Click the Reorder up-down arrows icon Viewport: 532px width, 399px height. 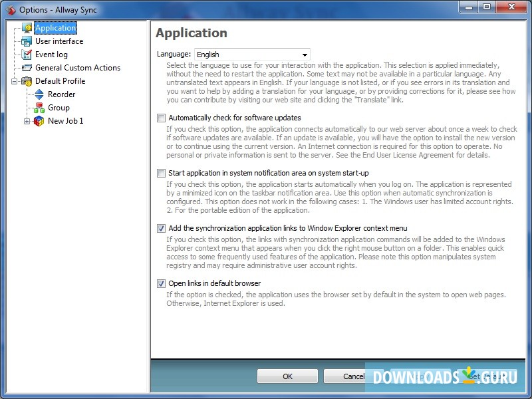(39, 94)
